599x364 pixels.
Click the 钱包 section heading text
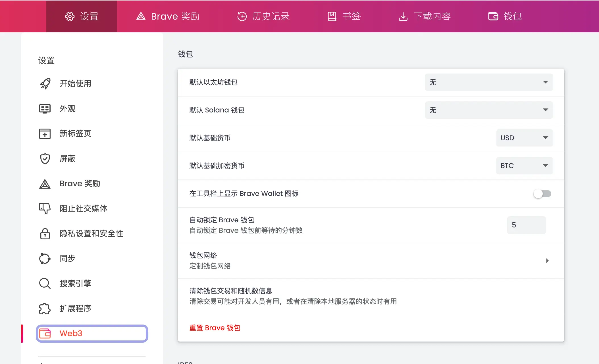[x=186, y=54]
